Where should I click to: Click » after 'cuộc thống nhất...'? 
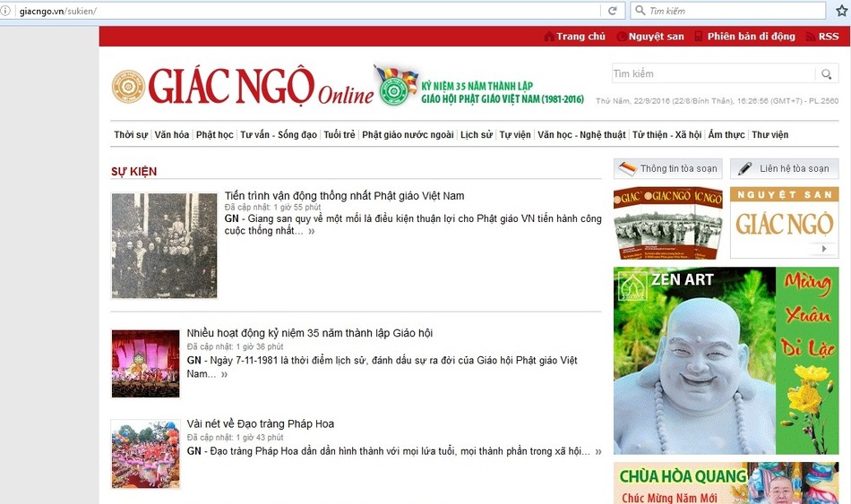(312, 231)
